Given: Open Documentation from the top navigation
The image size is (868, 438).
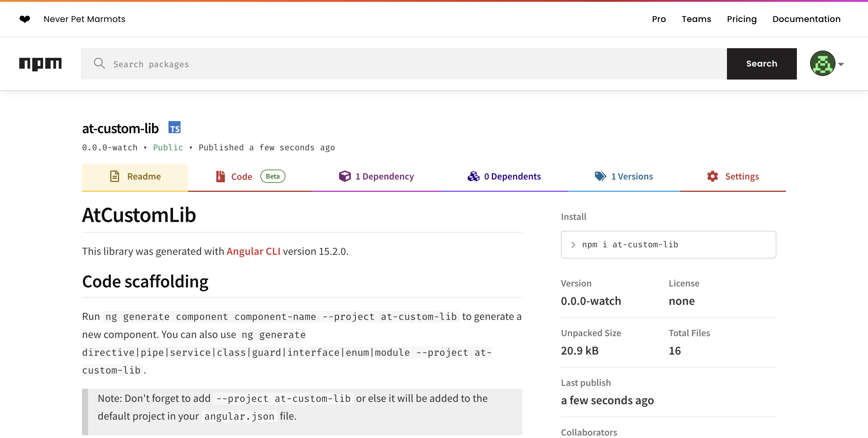Looking at the screenshot, I should [806, 19].
